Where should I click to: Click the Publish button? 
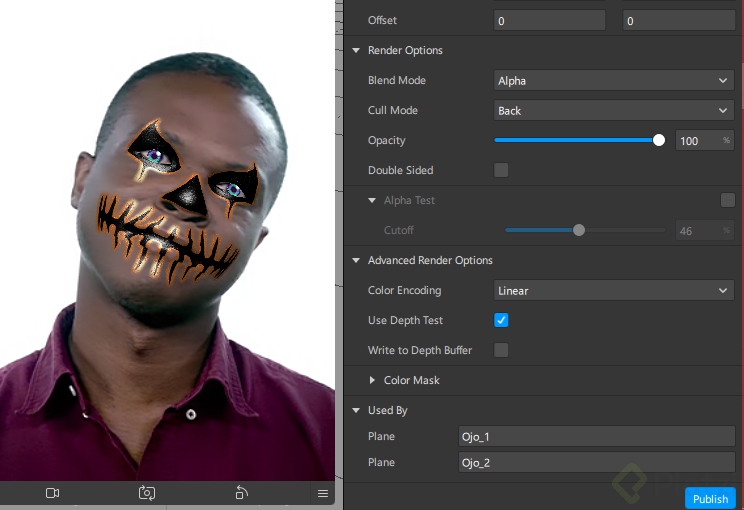pyautogui.click(x=710, y=499)
